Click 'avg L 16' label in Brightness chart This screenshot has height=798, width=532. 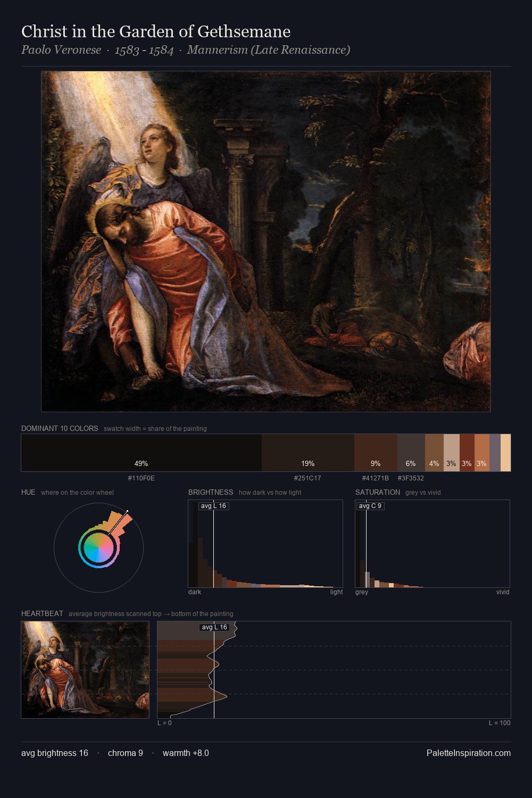213,506
